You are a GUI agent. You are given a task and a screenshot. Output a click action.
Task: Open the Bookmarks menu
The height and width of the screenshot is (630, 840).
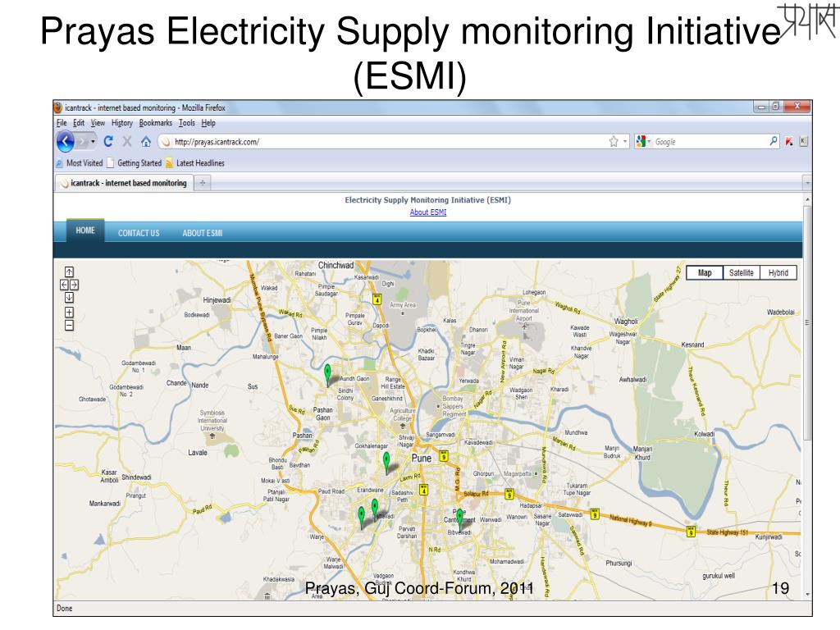tap(155, 123)
